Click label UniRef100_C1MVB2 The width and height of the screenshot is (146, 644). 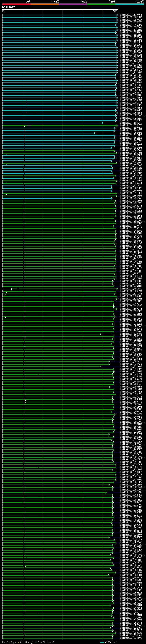click(131, 180)
